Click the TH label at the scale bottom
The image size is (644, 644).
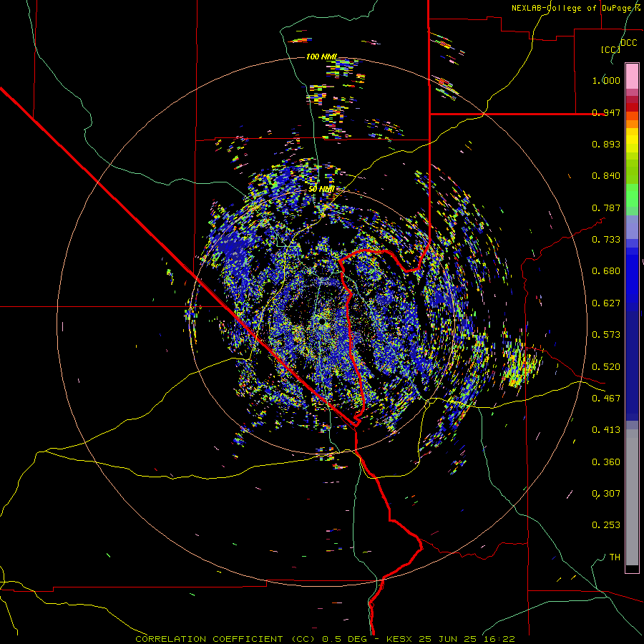coord(615,557)
